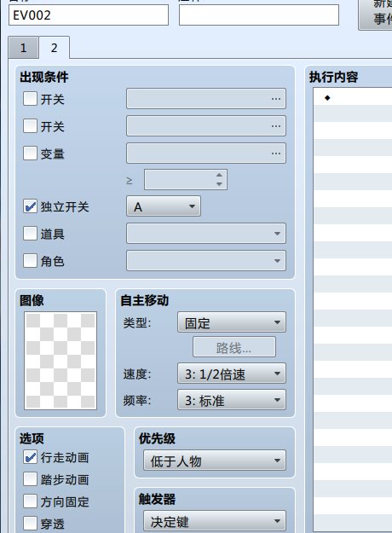Tick the 变量 condition checkbox
This screenshot has width=392, height=533.
30,153
